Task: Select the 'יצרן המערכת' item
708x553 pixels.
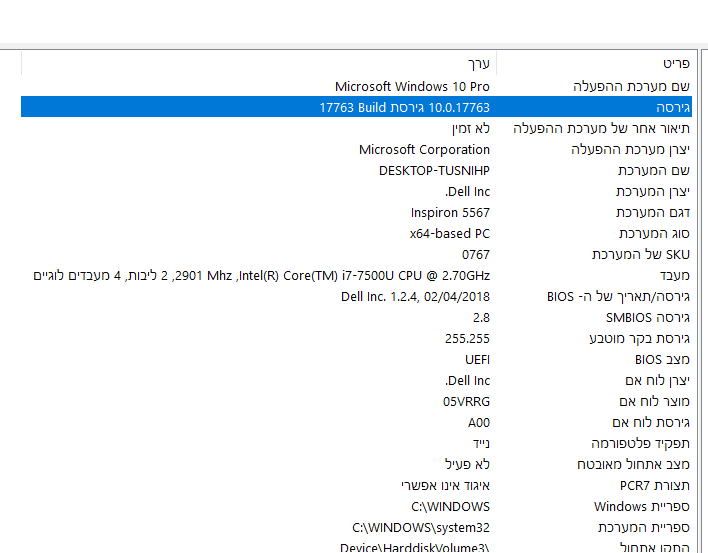Action: [653, 191]
